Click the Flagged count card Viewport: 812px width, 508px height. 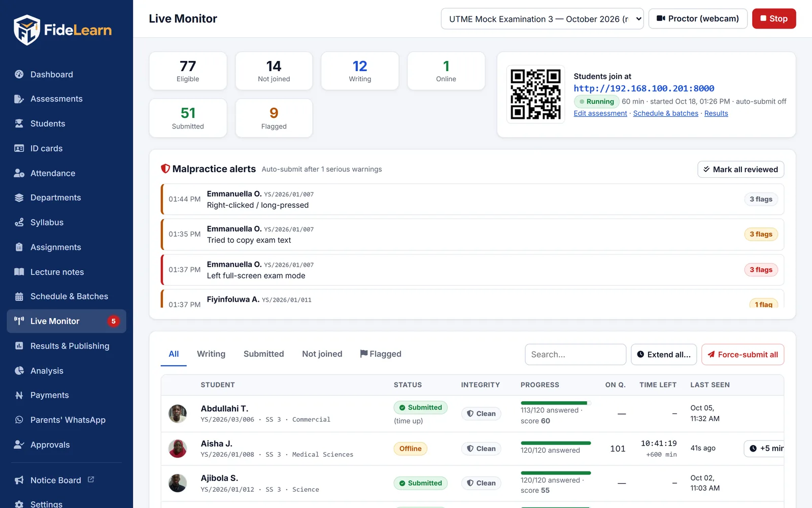point(274,118)
